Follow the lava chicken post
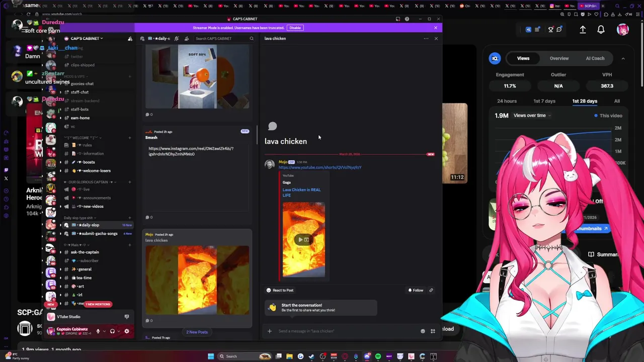Screen dimensions: 644x362 pyautogui.click(x=416, y=290)
